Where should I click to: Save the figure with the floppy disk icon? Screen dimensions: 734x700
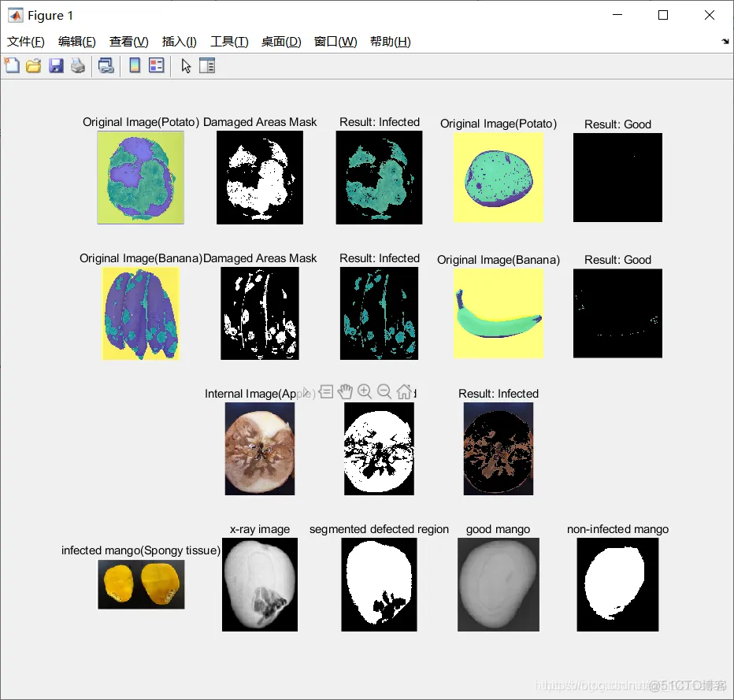tap(56, 65)
